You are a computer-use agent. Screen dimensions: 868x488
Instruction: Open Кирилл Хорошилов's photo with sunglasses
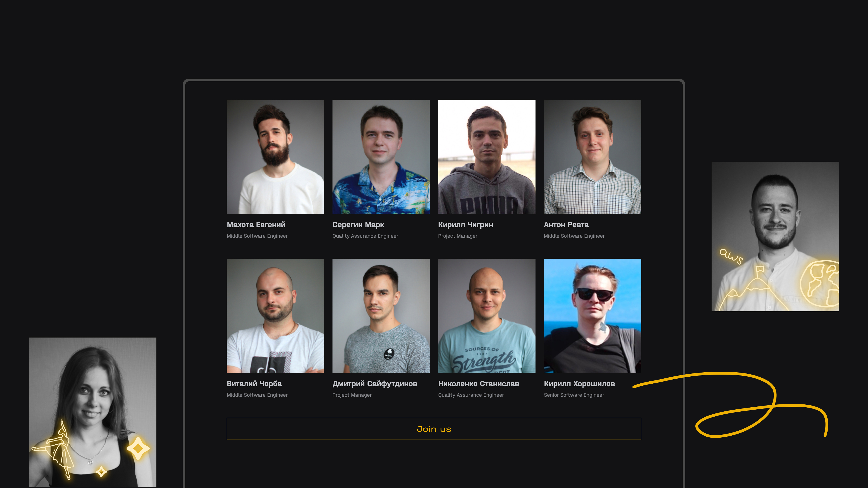[x=592, y=316]
